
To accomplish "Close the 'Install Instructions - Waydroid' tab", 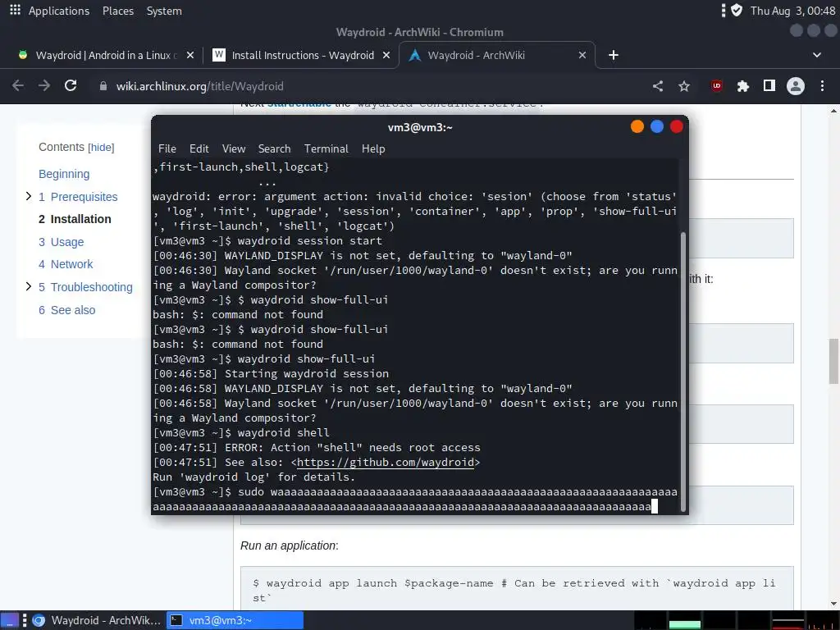I will [386, 55].
